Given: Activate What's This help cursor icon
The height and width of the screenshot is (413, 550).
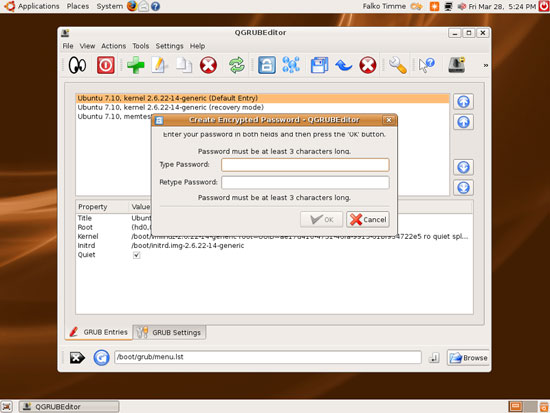Looking at the screenshot, I should coord(427,65).
